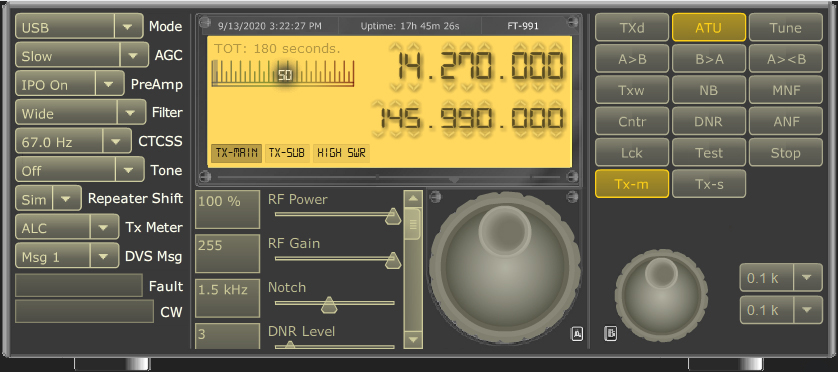Click the Notch value box showing 1.5 kHz
The height and width of the screenshot is (372, 838).
(x=228, y=298)
